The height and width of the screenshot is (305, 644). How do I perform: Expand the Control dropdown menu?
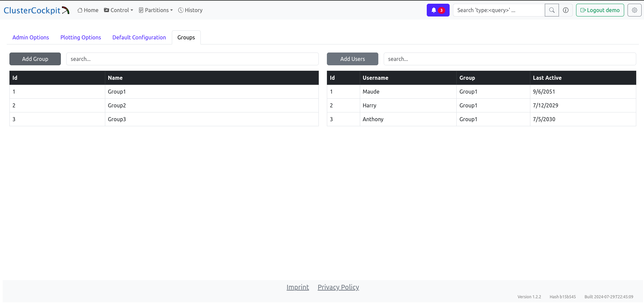click(x=118, y=10)
